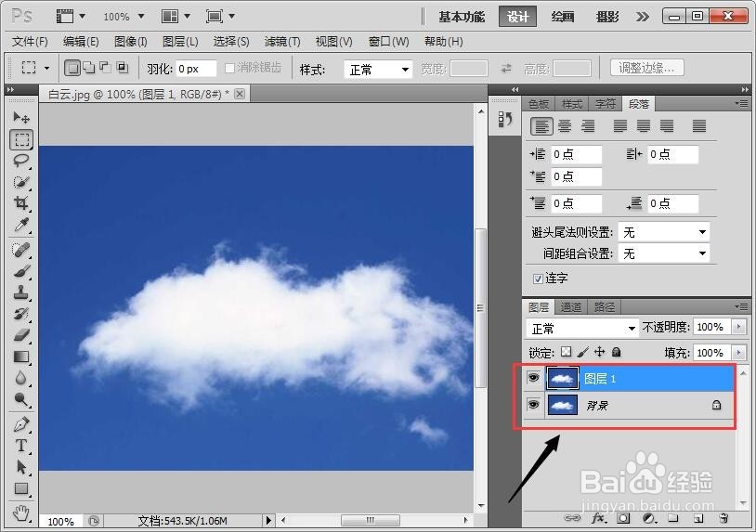Open the 图层(L) menu
The image size is (756, 532).
(x=180, y=42)
